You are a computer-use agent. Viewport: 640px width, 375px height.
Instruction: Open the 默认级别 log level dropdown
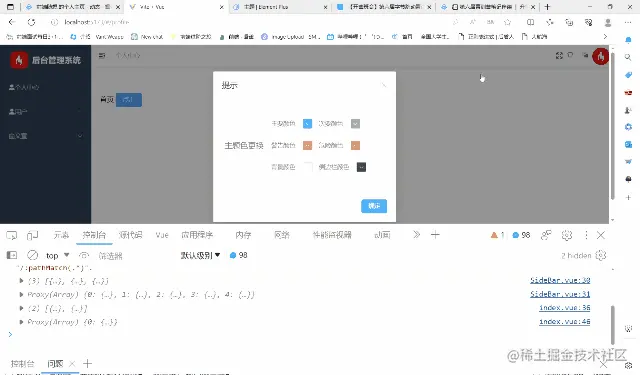point(200,255)
